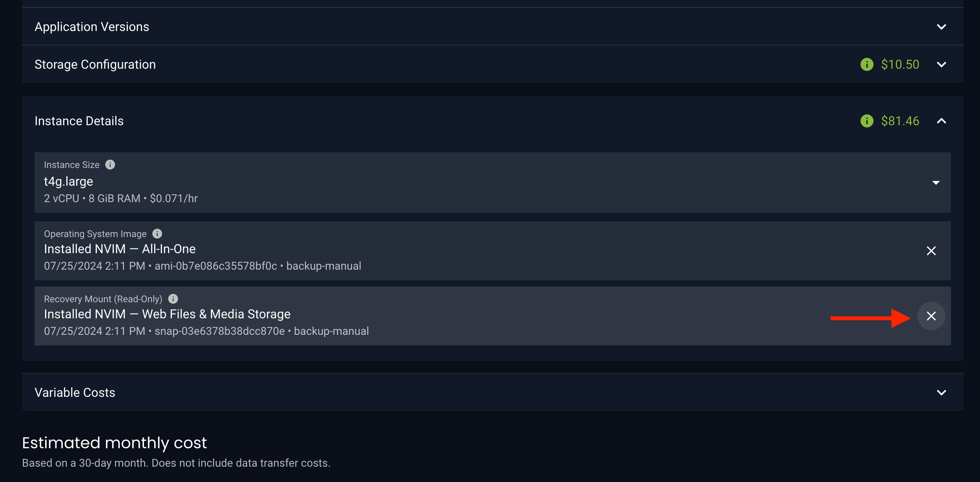Expand Storage Configuration using its chevron
This screenshot has width=980, height=482.
941,65
